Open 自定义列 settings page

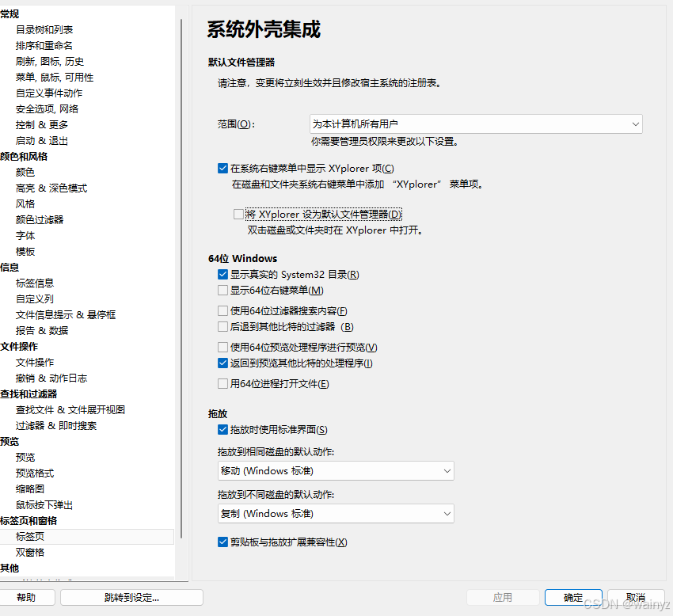pos(35,299)
